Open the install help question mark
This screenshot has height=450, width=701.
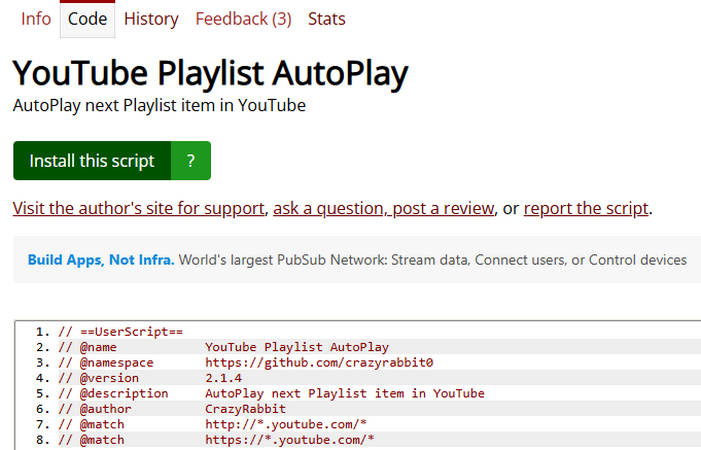190,160
